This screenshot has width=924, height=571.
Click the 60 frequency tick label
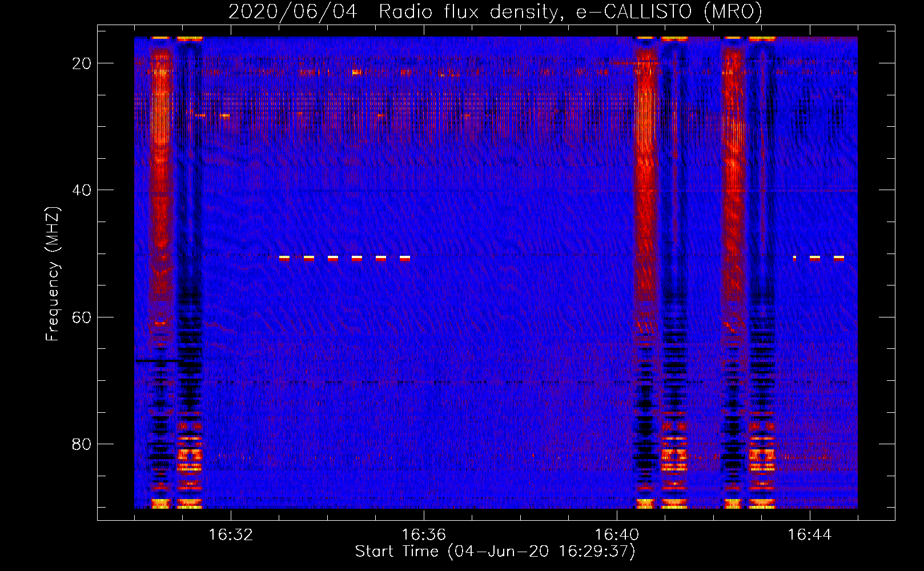(82, 317)
